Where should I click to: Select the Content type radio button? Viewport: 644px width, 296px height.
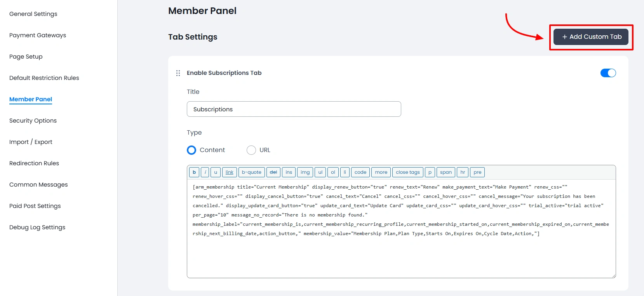pyautogui.click(x=191, y=150)
